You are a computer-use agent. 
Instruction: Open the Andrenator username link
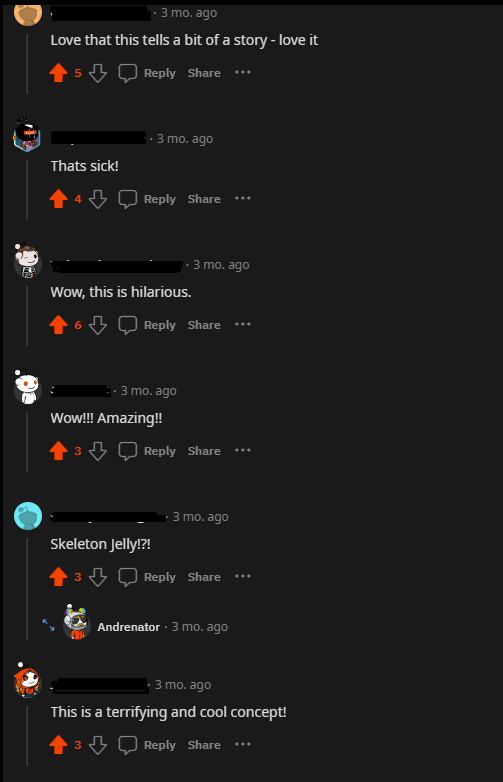(x=128, y=627)
